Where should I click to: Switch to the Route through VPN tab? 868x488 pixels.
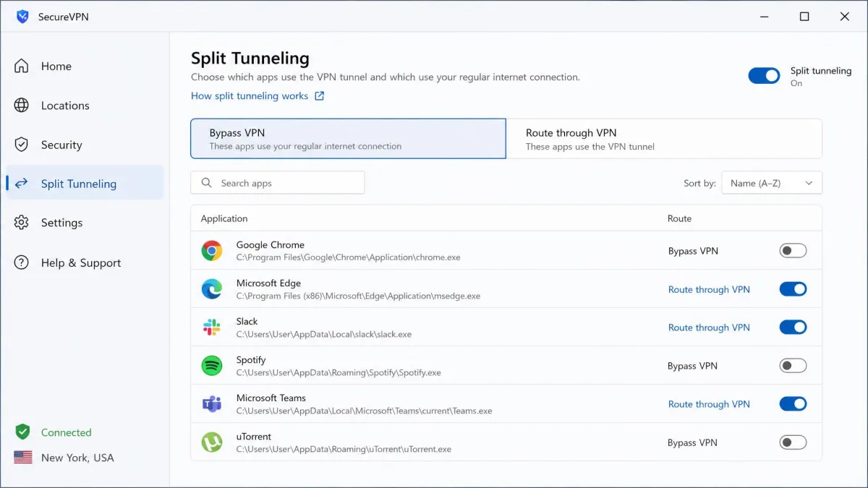[x=664, y=139]
